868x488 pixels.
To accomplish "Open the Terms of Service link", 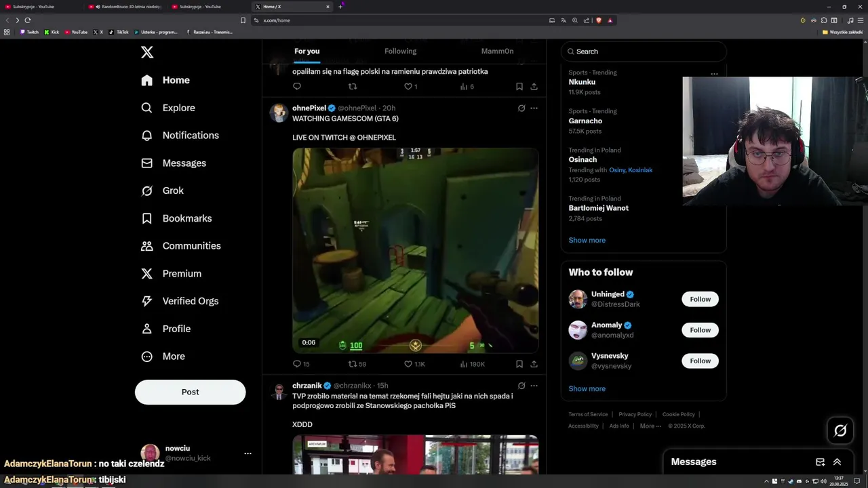I will click(588, 414).
